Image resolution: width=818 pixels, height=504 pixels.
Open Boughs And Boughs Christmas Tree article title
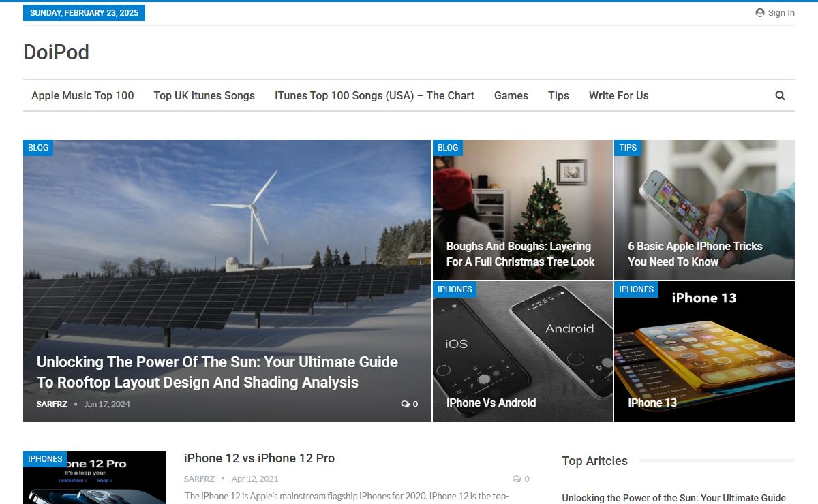point(520,254)
